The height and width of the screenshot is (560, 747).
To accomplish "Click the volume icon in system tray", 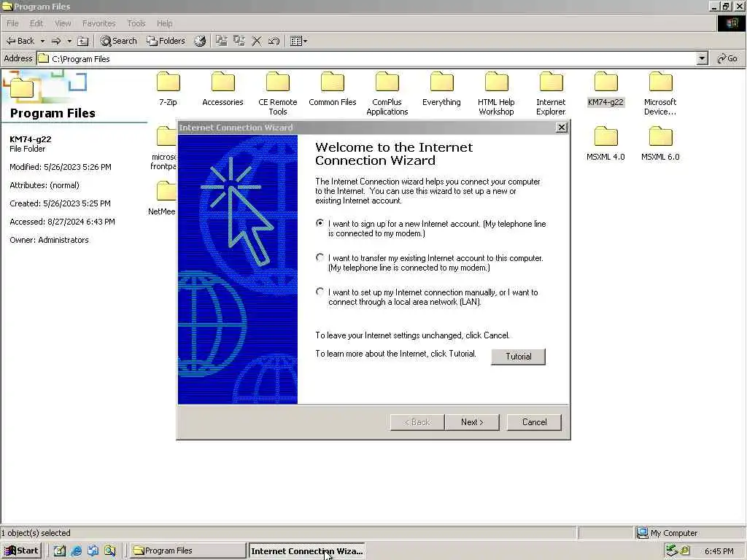I will [x=685, y=551].
